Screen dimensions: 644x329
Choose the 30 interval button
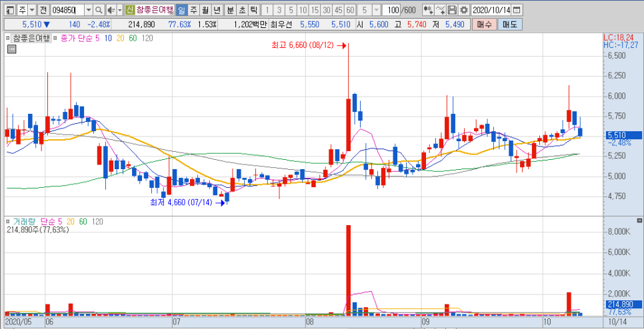click(327, 10)
